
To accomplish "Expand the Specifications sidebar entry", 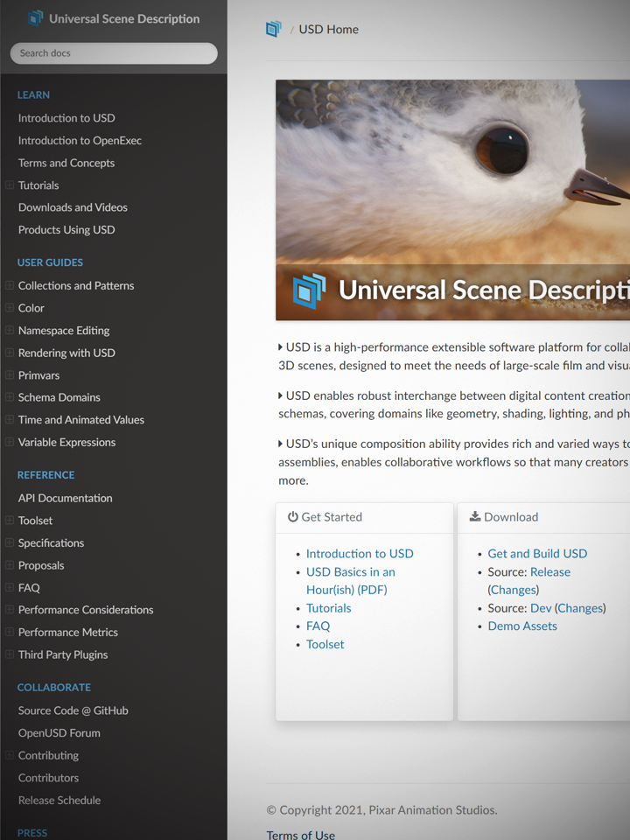I will point(10,542).
